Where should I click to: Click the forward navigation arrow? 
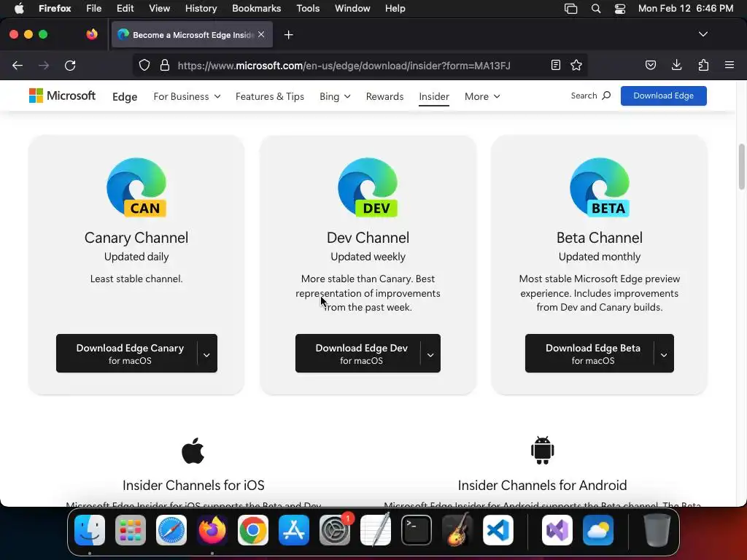pyautogui.click(x=44, y=65)
